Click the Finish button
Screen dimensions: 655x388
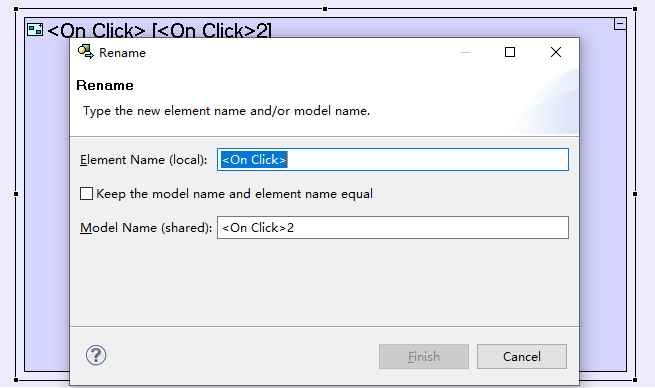tap(424, 357)
